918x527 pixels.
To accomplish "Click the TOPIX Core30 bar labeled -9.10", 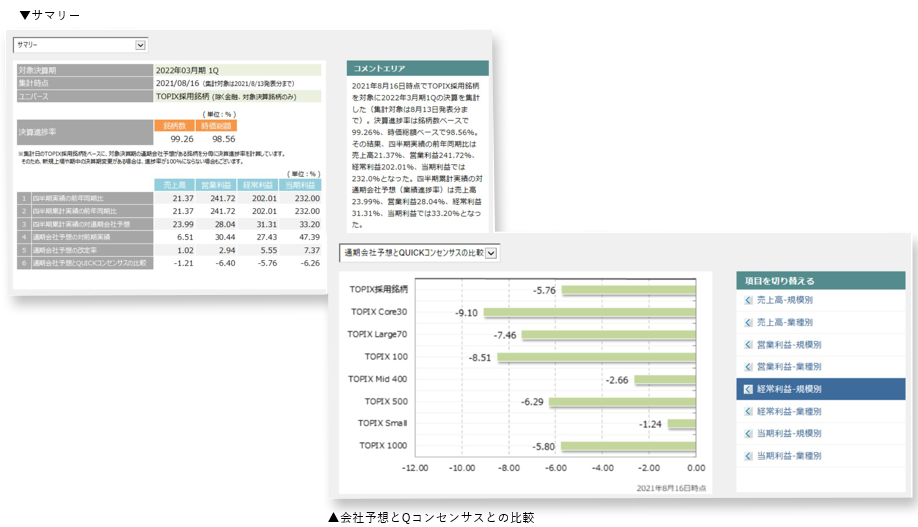I will [x=590, y=313].
